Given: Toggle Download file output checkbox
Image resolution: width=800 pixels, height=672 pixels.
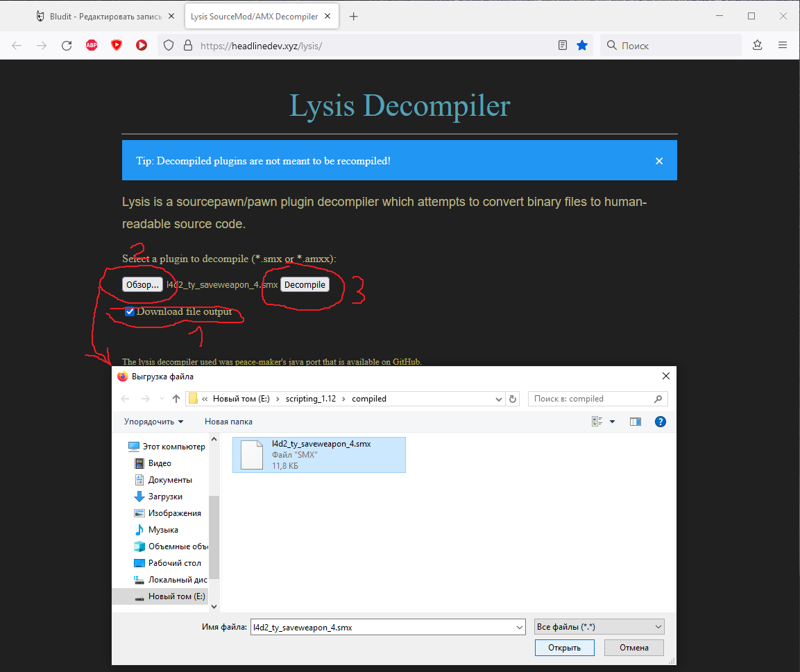Looking at the screenshot, I should coord(130,311).
